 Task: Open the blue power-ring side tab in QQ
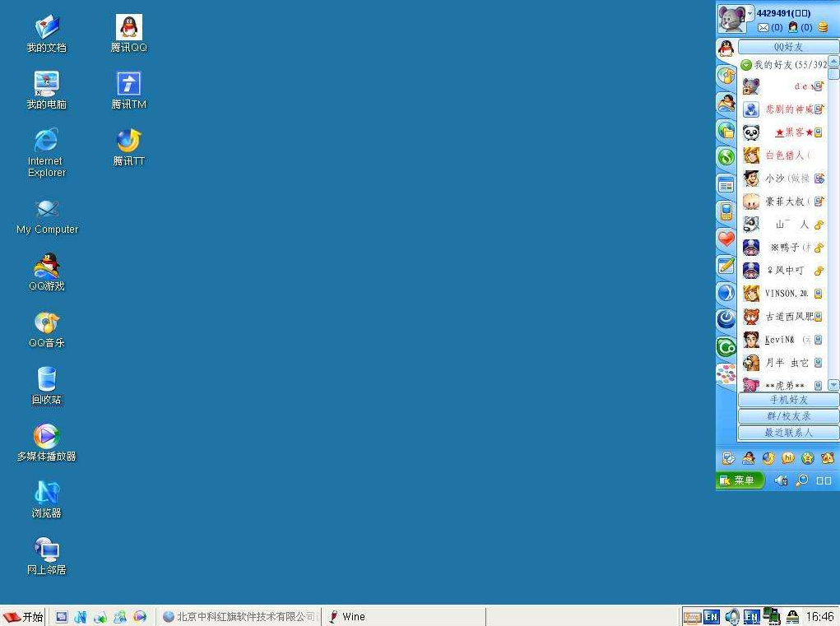point(726,320)
